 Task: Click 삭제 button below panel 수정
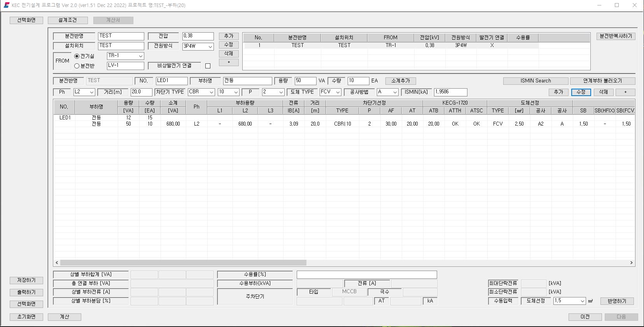[x=229, y=54]
